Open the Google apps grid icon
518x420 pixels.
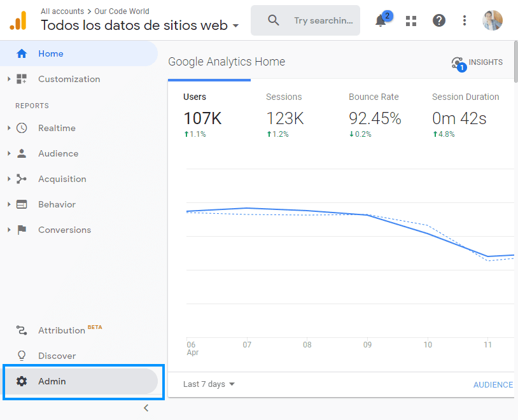pos(411,20)
